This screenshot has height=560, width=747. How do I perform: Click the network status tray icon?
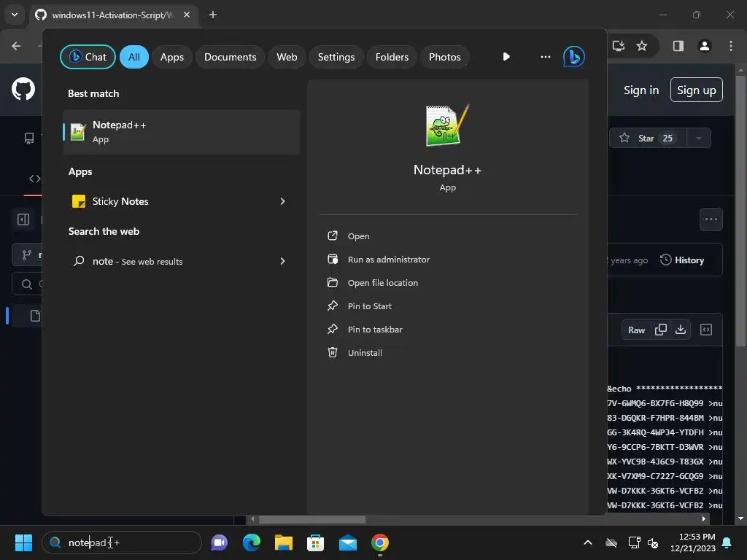634,542
